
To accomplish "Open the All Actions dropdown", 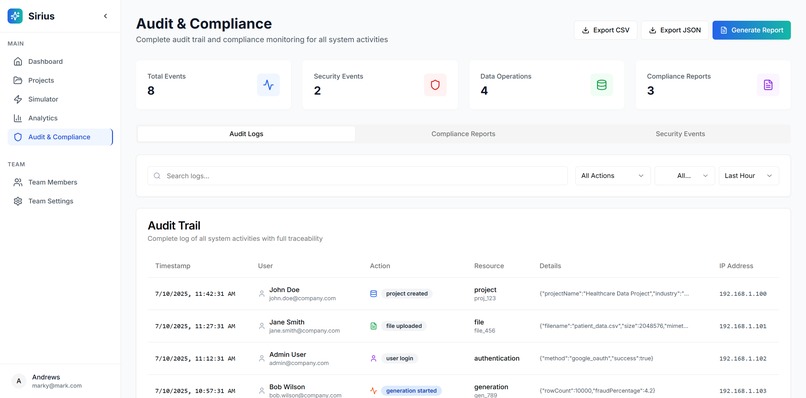I will point(613,176).
